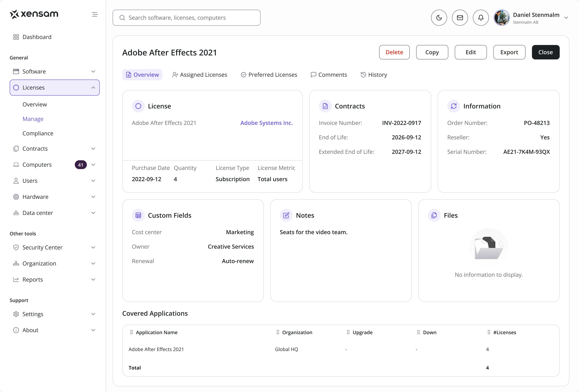
Task: Click the Reports chart icon
Action: click(x=16, y=280)
